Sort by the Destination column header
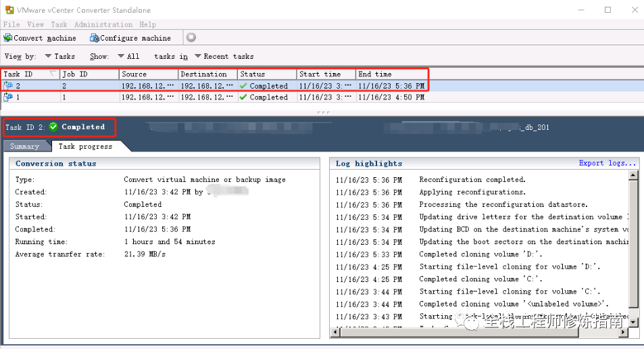The height and width of the screenshot is (349, 644). (207, 74)
